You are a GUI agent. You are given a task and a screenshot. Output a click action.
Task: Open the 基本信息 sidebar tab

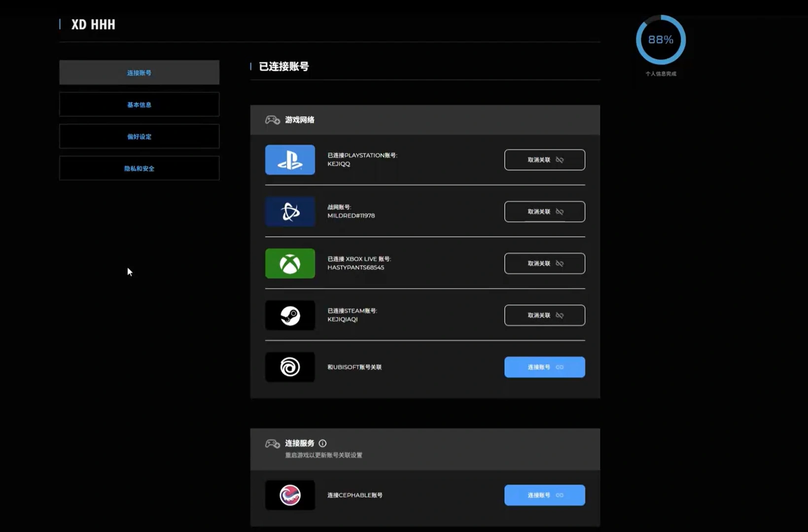[140, 104]
